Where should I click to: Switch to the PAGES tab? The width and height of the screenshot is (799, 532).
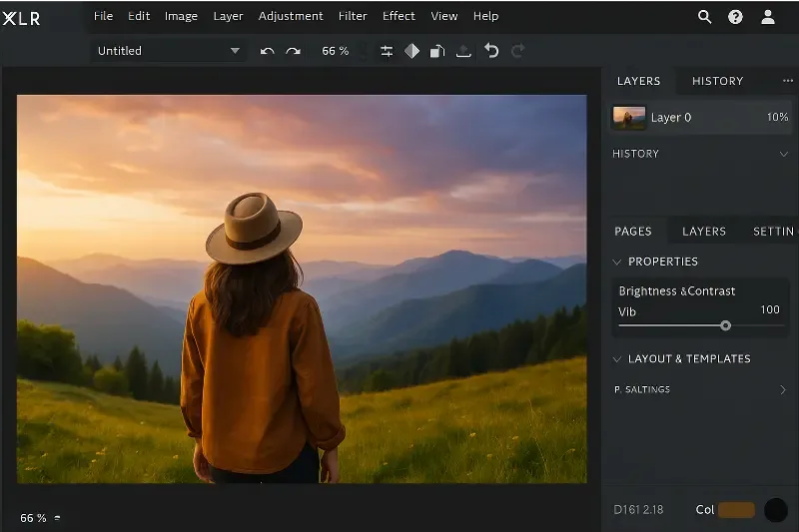tap(633, 232)
